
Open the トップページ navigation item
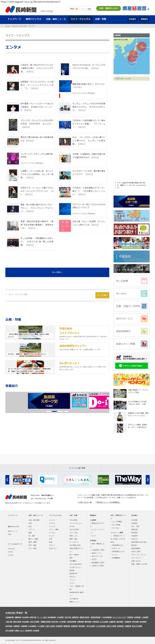pyautogui.click(x=15, y=19)
